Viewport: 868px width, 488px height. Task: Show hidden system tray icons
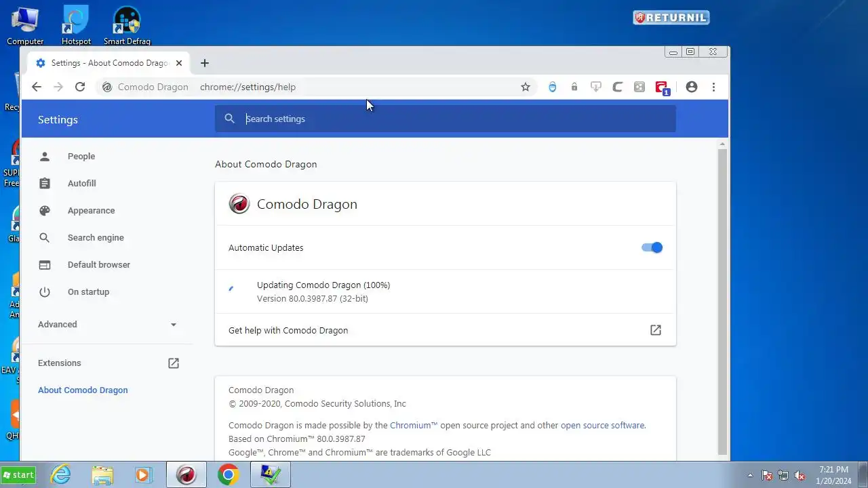pyautogui.click(x=750, y=475)
